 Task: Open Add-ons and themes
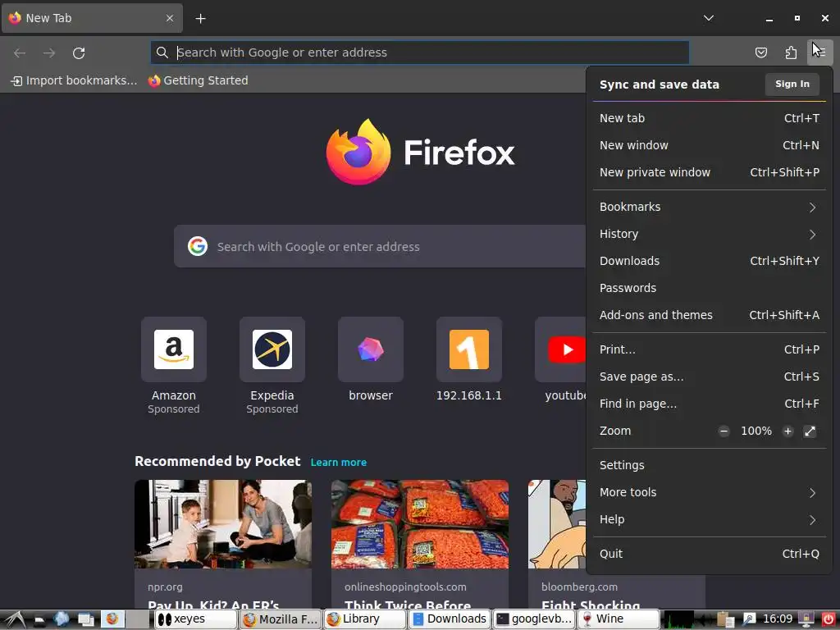[x=709, y=315]
